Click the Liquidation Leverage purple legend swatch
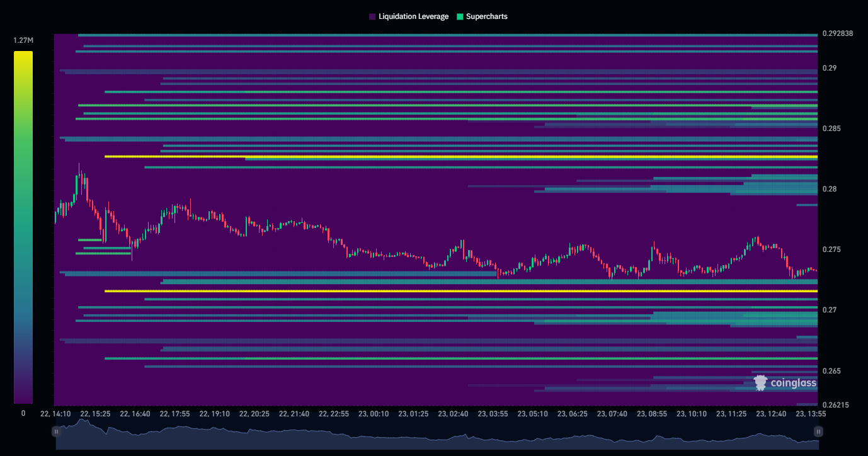Screen dimensions: 868x456 coord(372,16)
